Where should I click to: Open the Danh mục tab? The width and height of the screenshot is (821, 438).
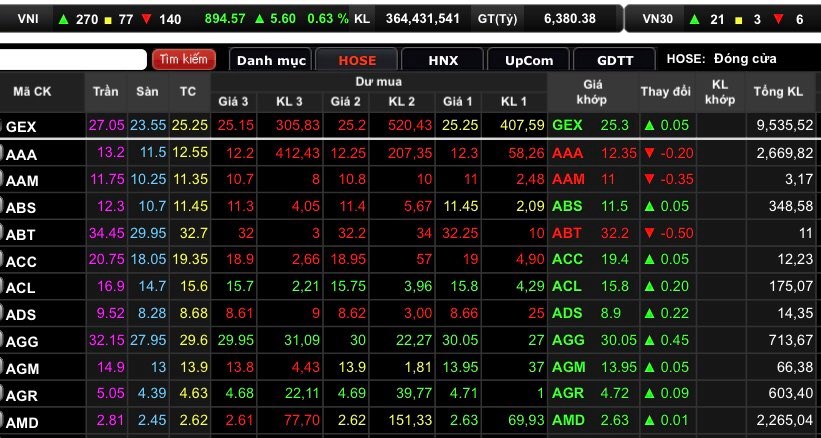(x=270, y=60)
